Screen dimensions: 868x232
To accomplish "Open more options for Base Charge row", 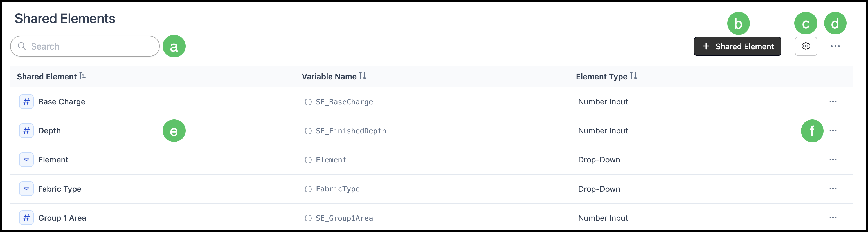I will pyautogui.click(x=833, y=101).
